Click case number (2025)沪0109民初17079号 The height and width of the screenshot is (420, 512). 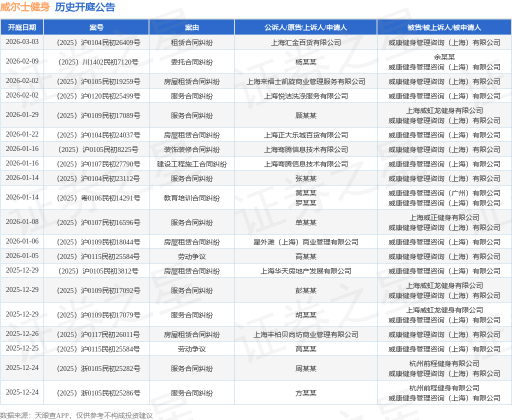pyautogui.click(x=98, y=315)
